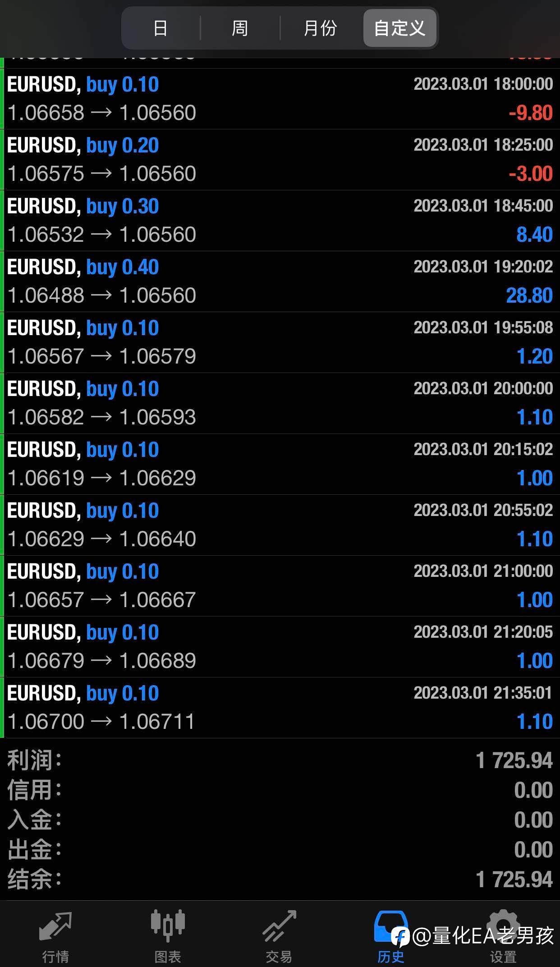Switch to the Week (周) period tab
This screenshot has width=560, height=967.
click(x=240, y=28)
